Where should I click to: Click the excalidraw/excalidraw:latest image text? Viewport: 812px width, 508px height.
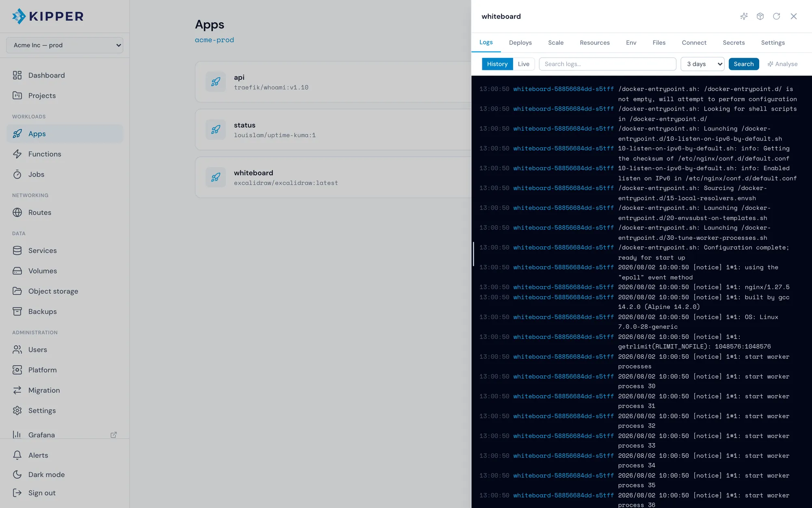286,183
